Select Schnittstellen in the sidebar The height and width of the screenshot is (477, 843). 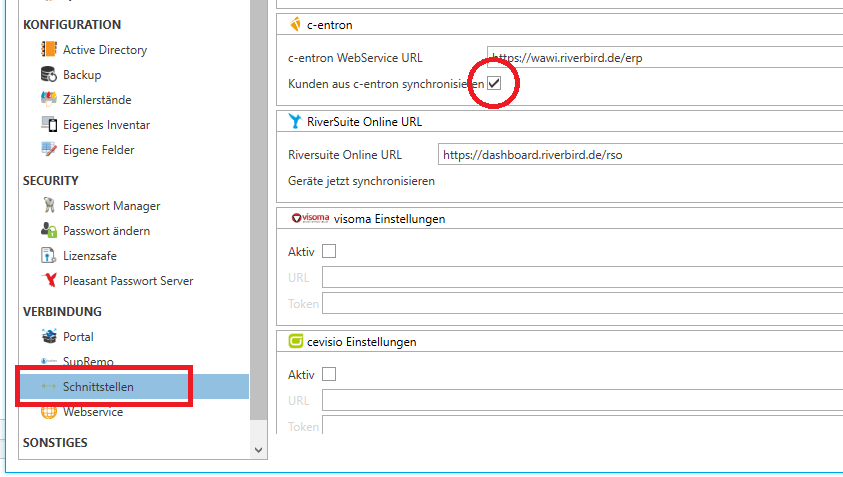[98, 387]
